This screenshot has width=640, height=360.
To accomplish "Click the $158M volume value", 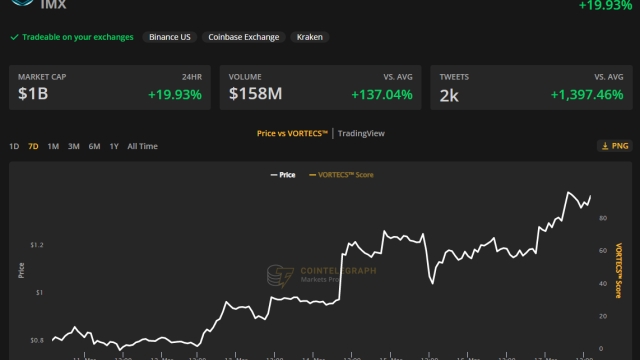I will point(256,94).
